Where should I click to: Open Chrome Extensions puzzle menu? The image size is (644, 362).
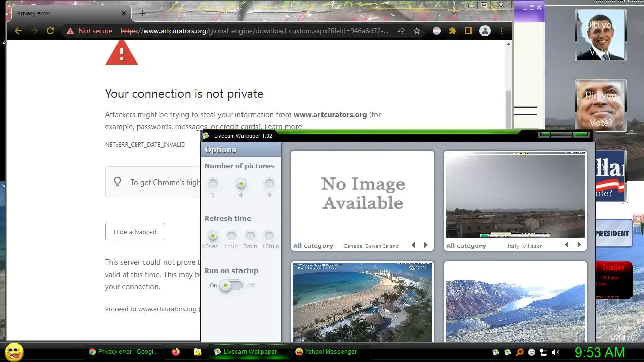[453, 31]
